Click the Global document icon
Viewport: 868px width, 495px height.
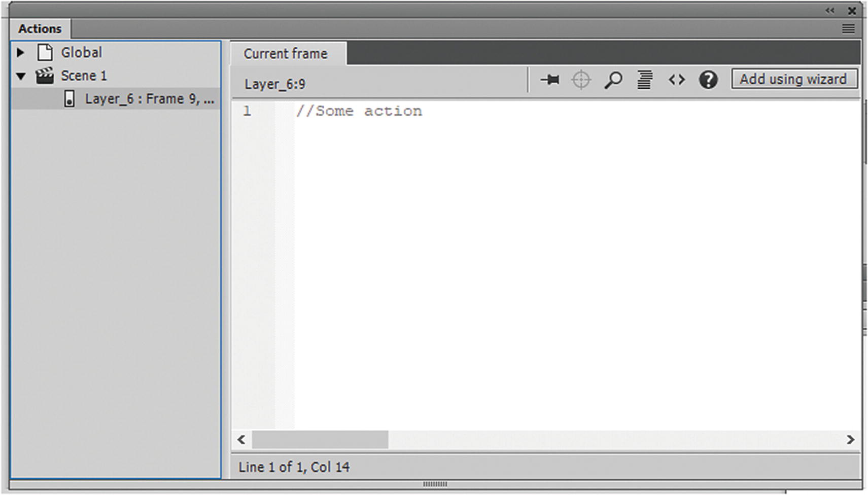point(45,52)
